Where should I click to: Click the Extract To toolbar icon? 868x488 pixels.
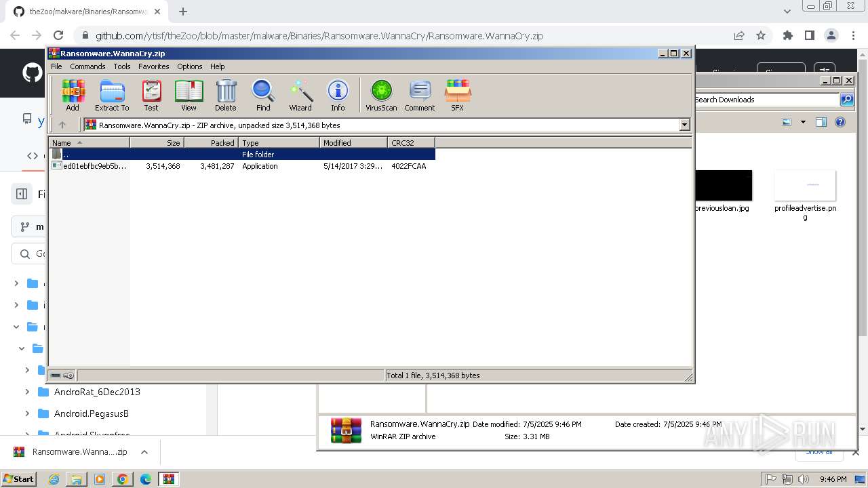point(112,95)
